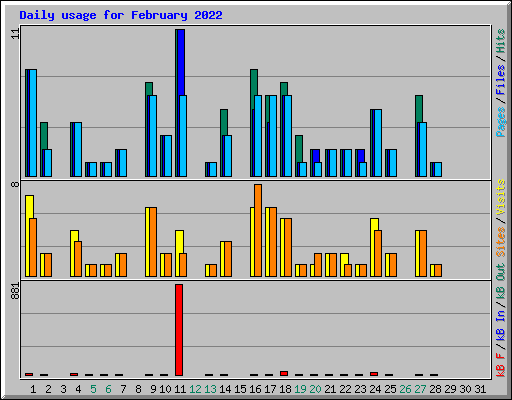Click the y-axis value "8" on the middle chart
The width and height of the screenshot is (512, 400).
tap(15, 184)
